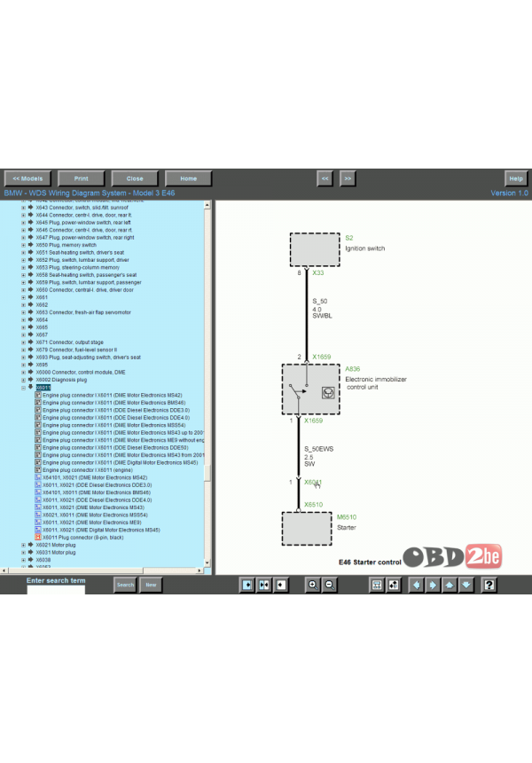Click tree vertical scrollbar down arrow

point(207,563)
